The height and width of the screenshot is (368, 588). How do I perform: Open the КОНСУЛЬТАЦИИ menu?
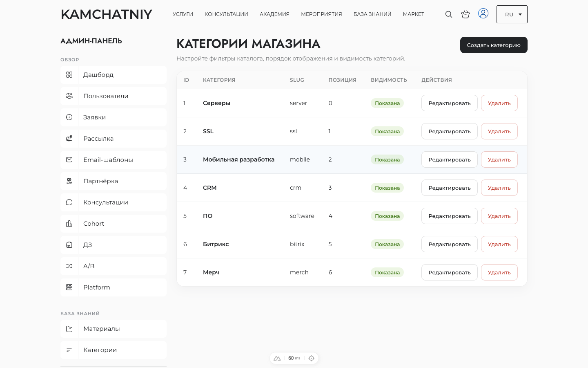(x=226, y=14)
